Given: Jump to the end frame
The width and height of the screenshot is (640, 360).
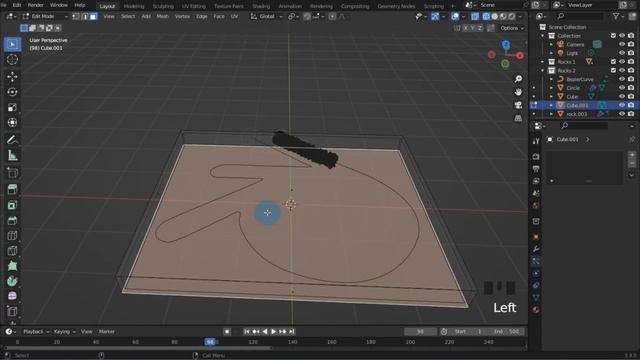Looking at the screenshot, I should click(x=291, y=331).
